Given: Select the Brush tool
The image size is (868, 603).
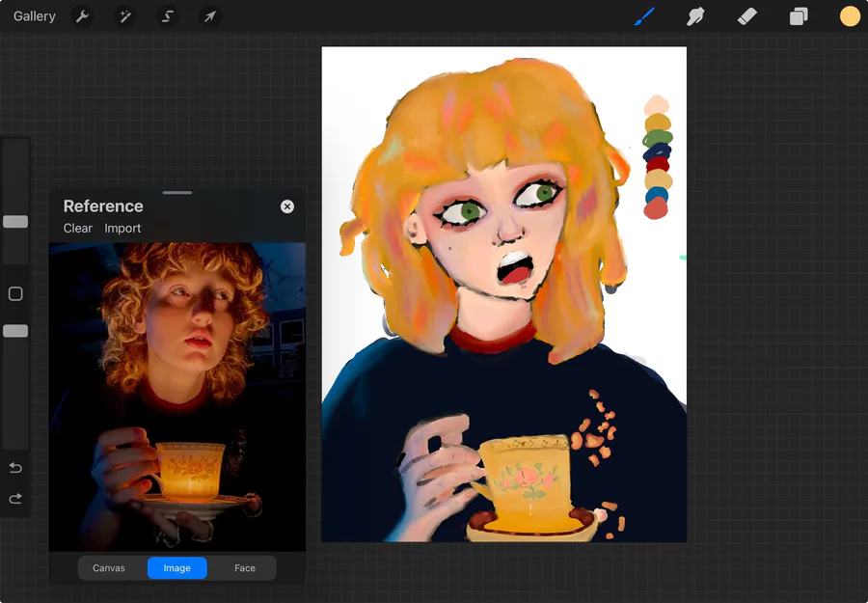Looking at the screenshot, I should coord(644,16).
